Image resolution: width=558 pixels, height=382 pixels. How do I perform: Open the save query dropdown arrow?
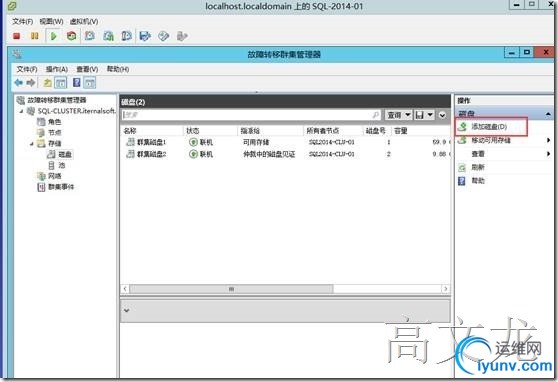pos(430,115)
